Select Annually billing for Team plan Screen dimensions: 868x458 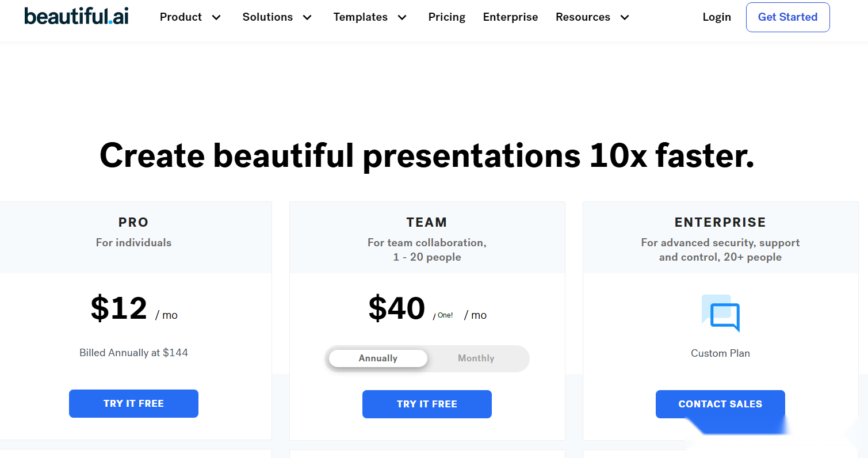point(378,358)
